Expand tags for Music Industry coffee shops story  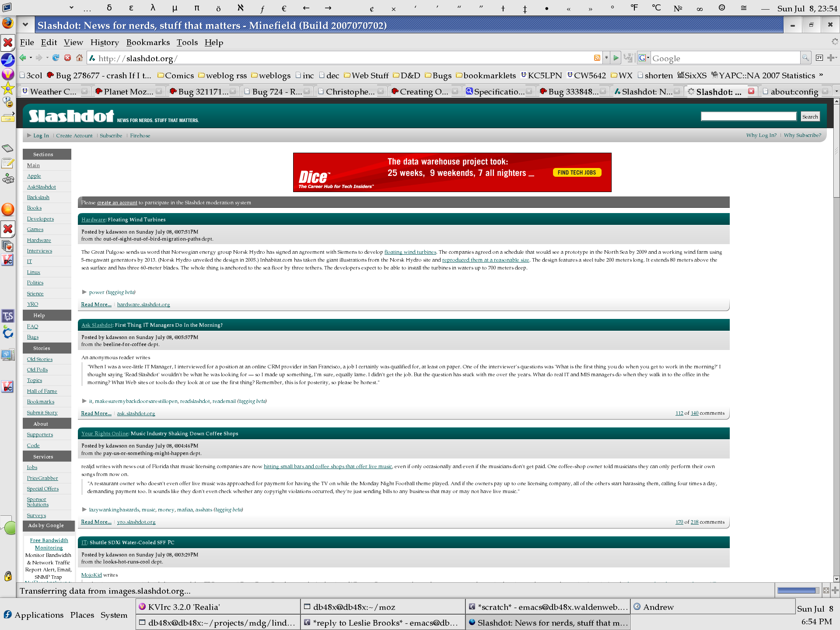(84, 509)
